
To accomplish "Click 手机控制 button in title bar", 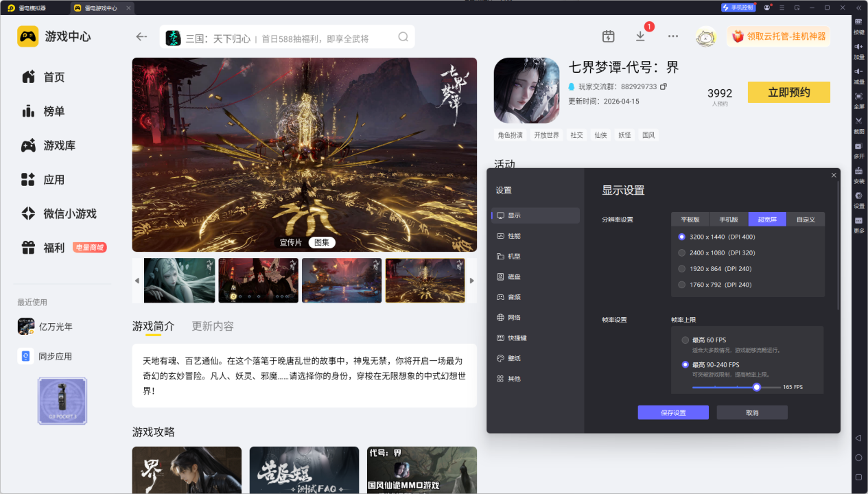I will click(738, 8).
